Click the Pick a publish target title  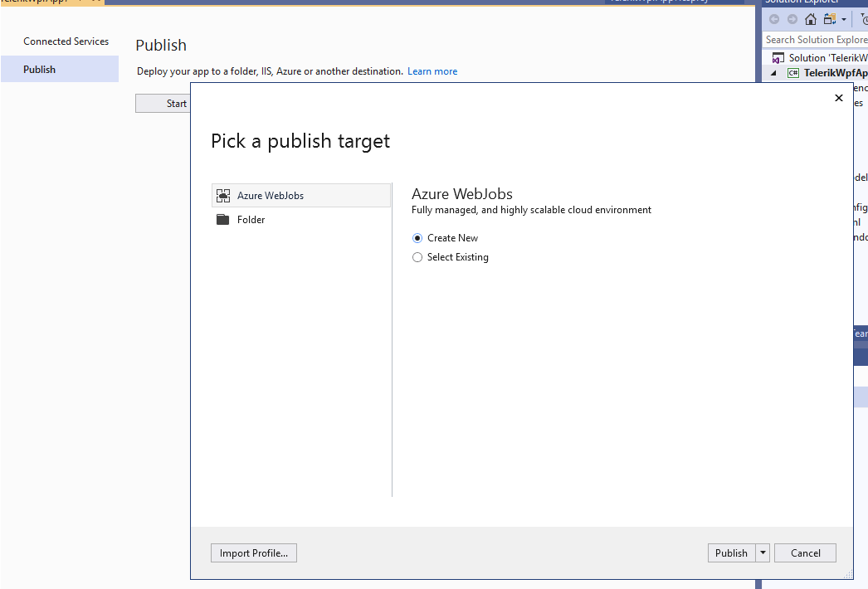click(300, 141)
